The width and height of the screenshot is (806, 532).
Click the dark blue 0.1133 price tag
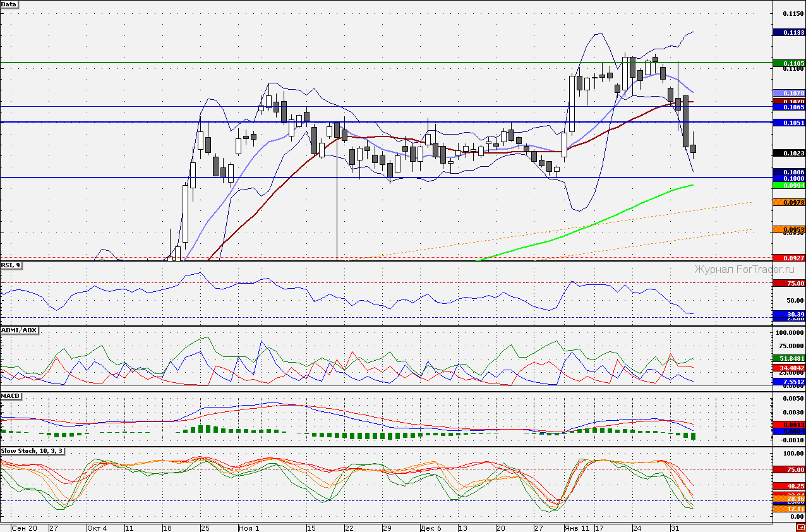pyautogui.click(x=789, y=33)
